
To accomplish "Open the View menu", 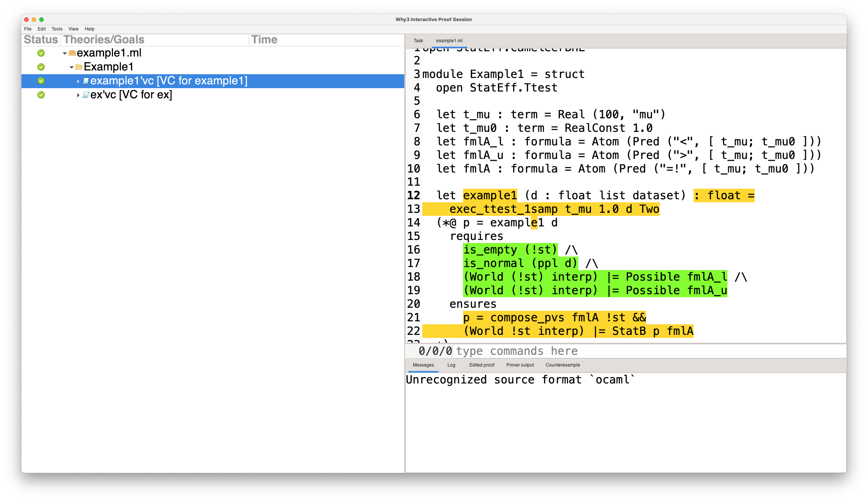I will pyautogui.click(x=73, y=29).
